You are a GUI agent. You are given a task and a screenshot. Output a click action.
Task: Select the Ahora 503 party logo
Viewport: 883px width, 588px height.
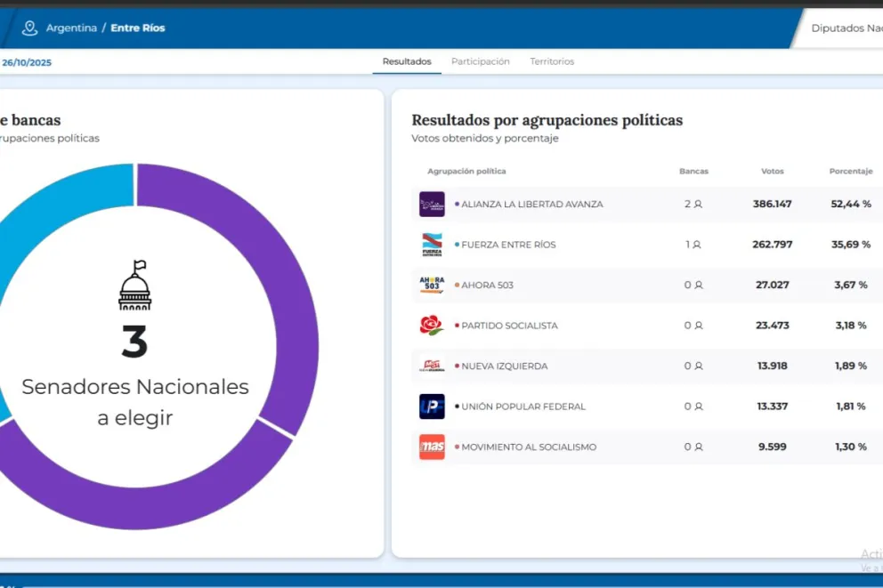point(432,285)
